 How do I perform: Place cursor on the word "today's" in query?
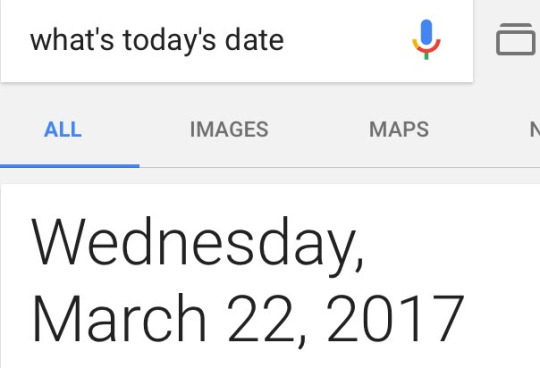(169, 41)
